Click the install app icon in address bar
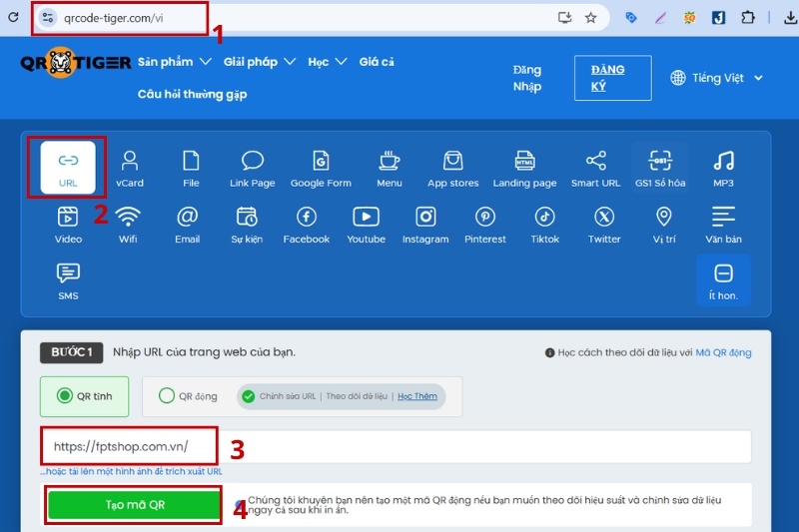The height and width of the screenshot is (532, 799). pyautogui.click(x=564, y=18)
